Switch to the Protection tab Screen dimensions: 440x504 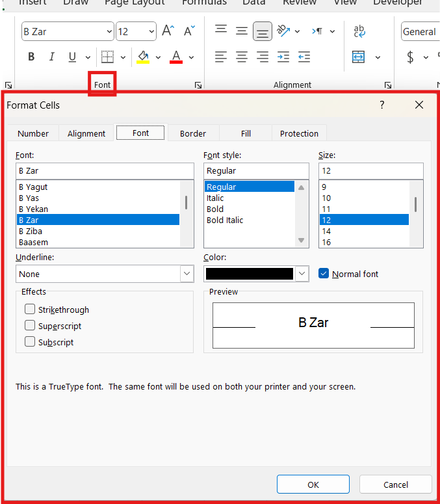[299, 133]
